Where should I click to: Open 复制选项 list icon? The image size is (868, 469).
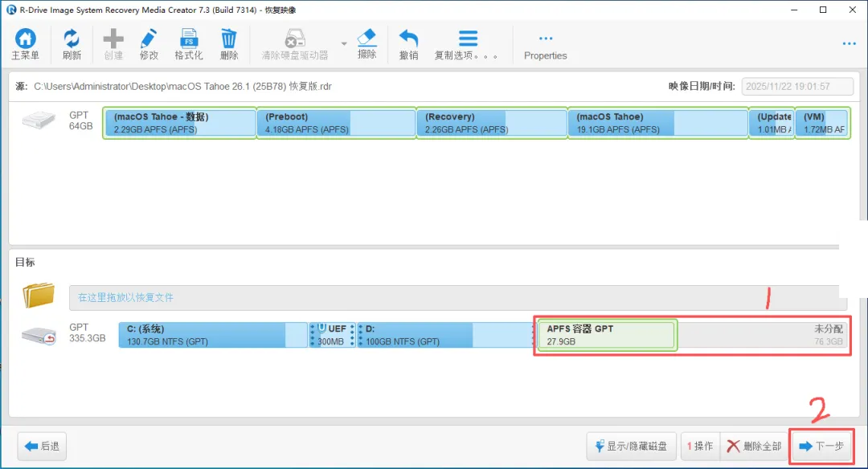tap(467, 43)
